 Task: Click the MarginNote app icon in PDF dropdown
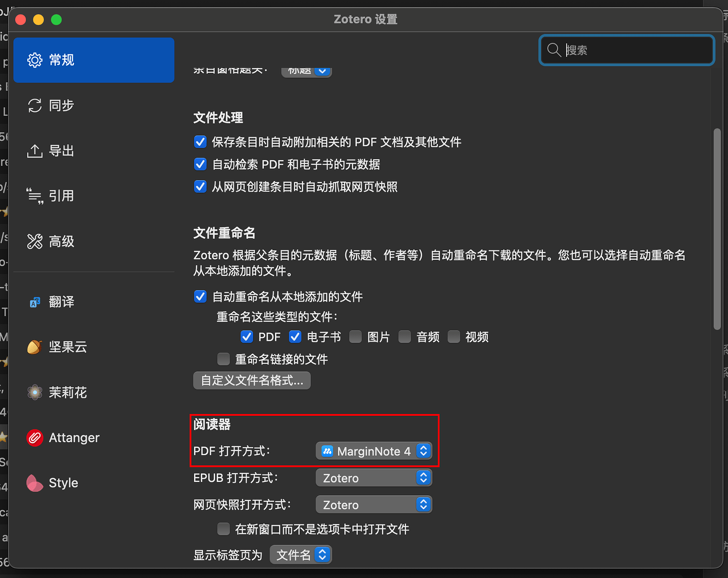pyautogui.click(x=327, y=451)
